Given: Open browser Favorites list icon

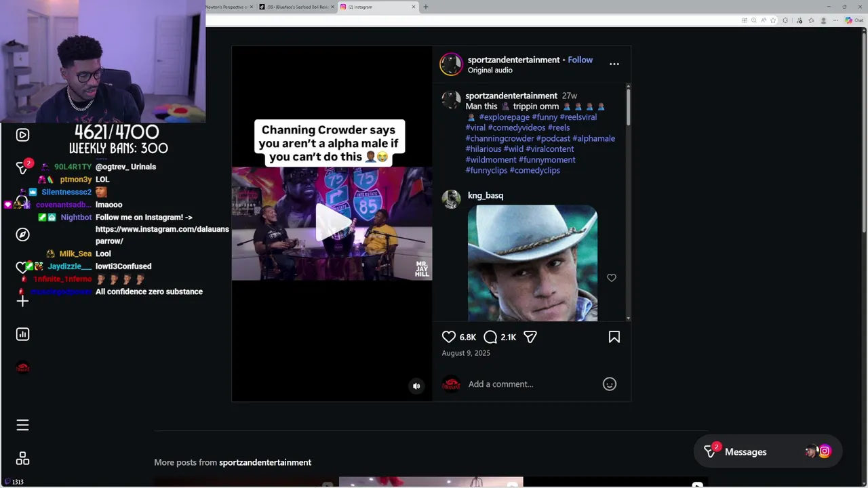Looking at the screenshot, I should [811, 20].
